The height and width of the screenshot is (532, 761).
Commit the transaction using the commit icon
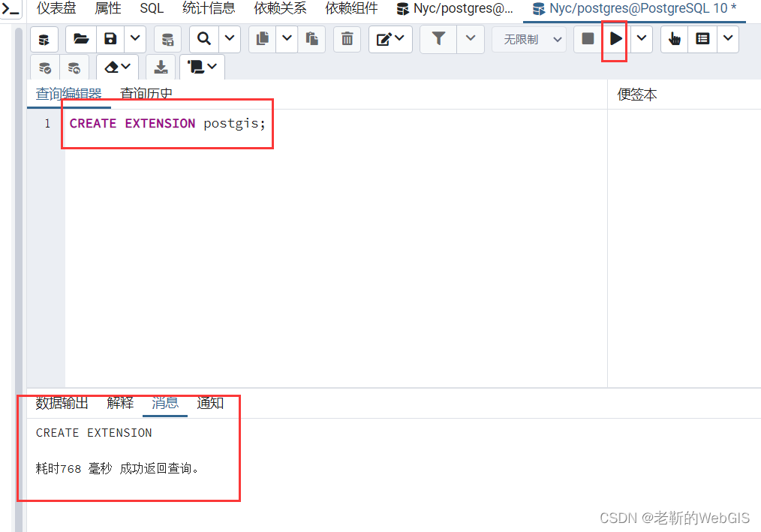pos(44,67)
